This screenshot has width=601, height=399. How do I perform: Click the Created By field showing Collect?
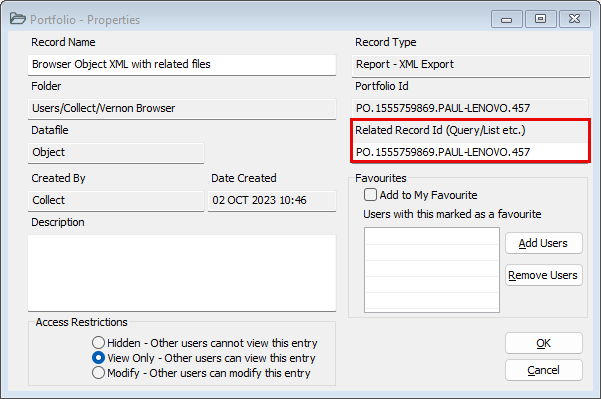[116, 200]
